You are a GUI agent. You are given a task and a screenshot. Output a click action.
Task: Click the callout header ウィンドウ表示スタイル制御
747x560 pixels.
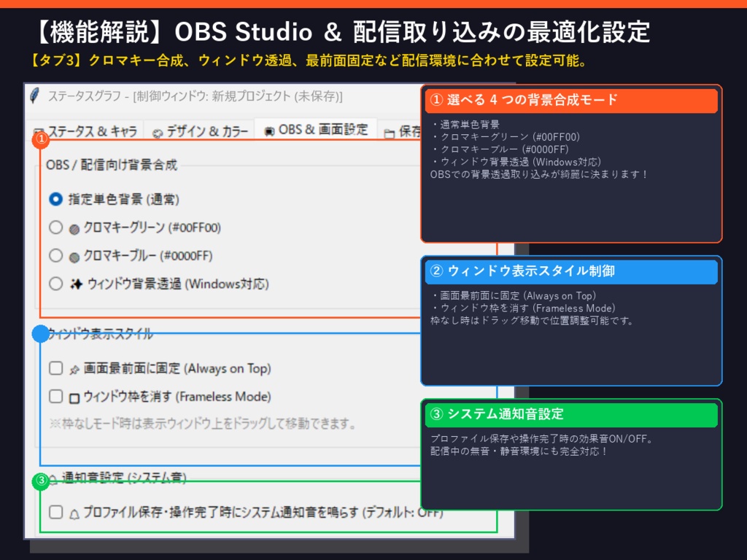(x=571, y=271)
